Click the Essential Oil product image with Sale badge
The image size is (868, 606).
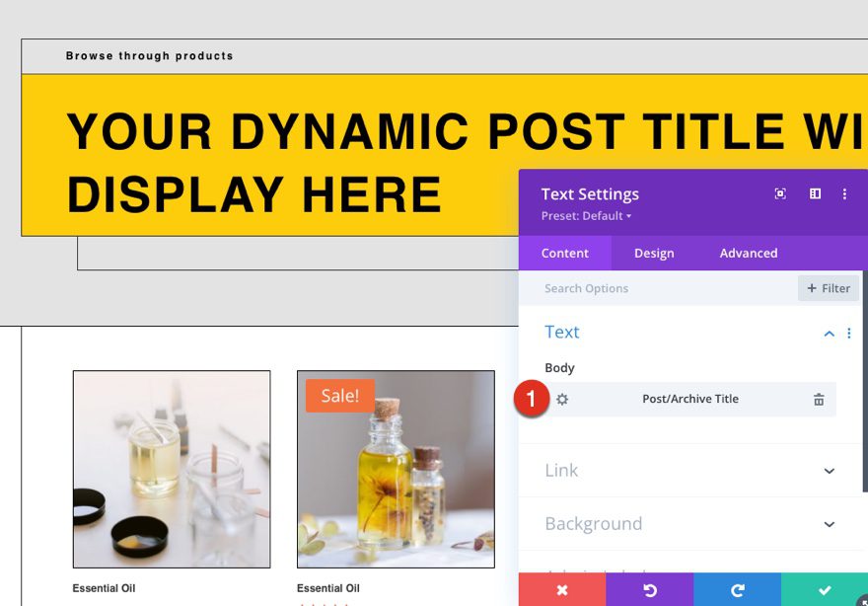coord(395,470)
